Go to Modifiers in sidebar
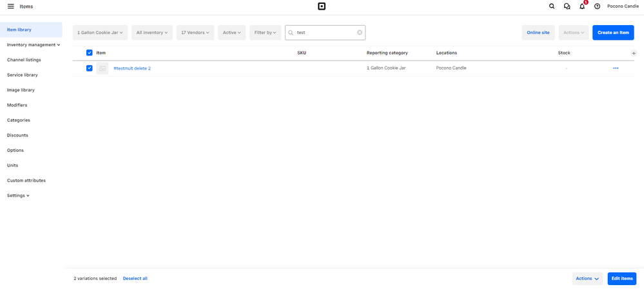The image size is (644, 289). (17, 105)
